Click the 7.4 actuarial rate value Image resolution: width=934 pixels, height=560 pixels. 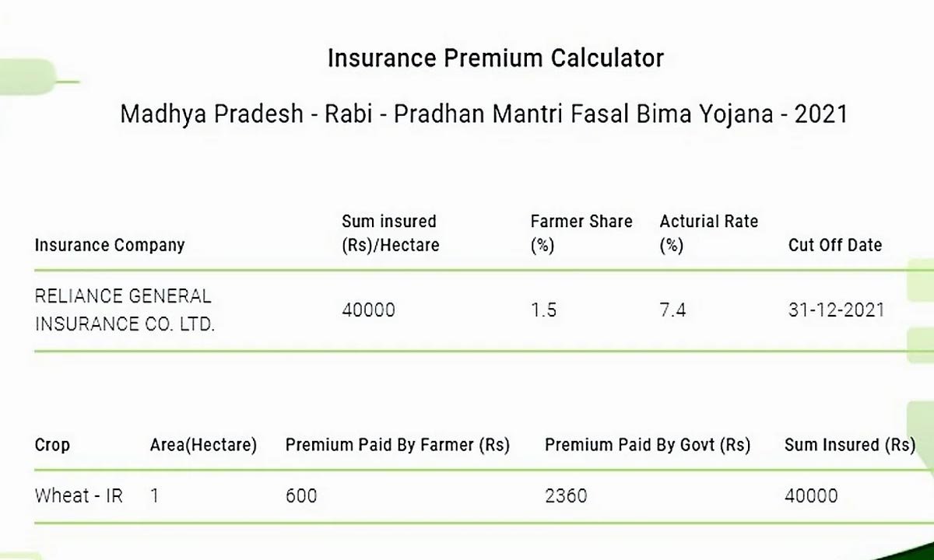coord(672,310)
